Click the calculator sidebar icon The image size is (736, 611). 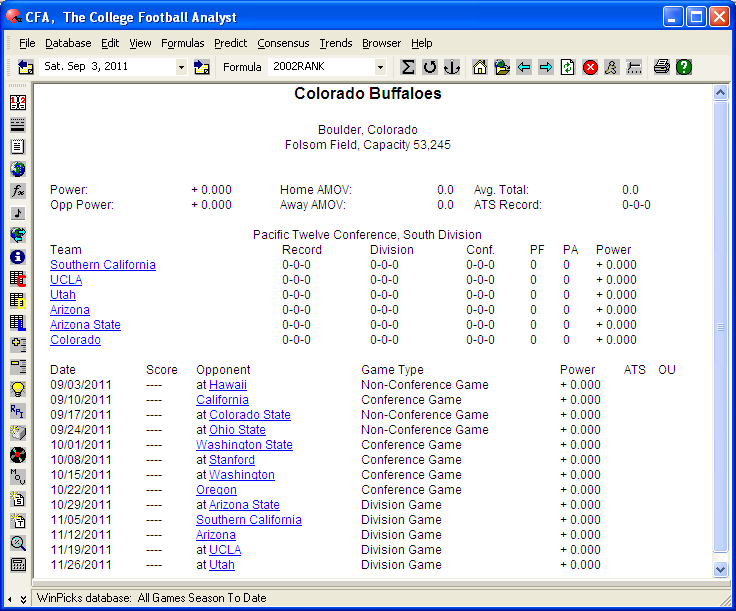pyautogui.click(x=18, y=565)
